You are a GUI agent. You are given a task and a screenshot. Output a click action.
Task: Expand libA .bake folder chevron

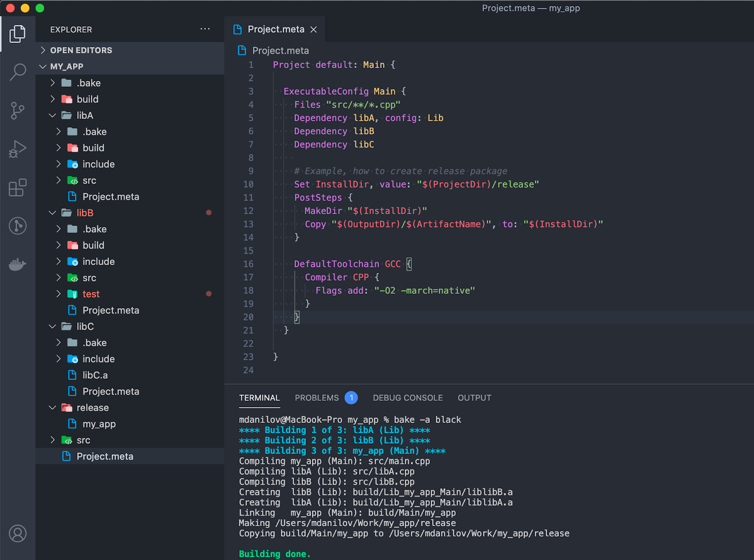click(58, 132)
